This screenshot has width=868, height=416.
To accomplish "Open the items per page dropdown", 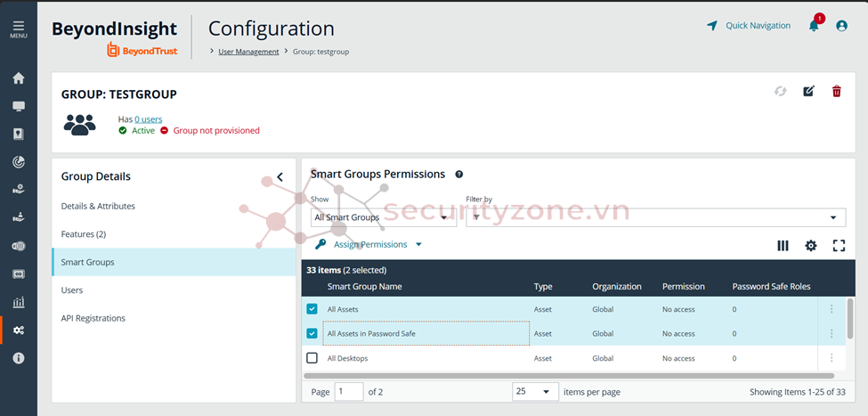I will 535,392.
